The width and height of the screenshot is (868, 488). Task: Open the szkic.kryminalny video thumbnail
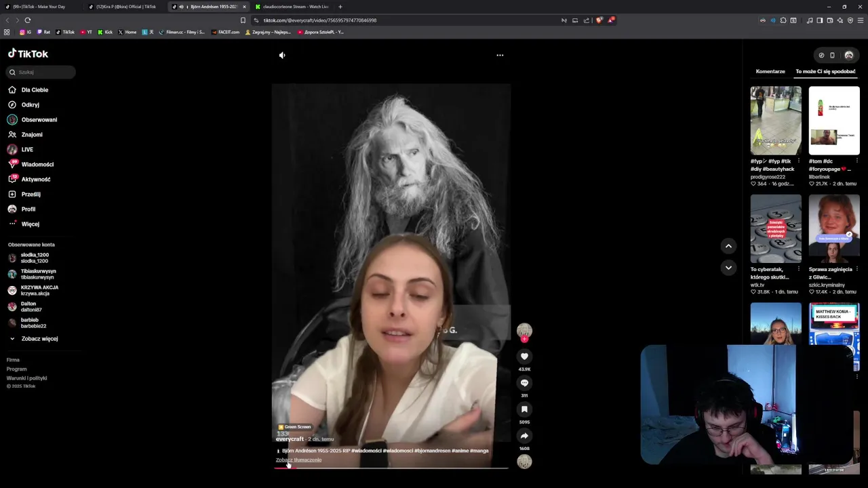click(834, 229)
